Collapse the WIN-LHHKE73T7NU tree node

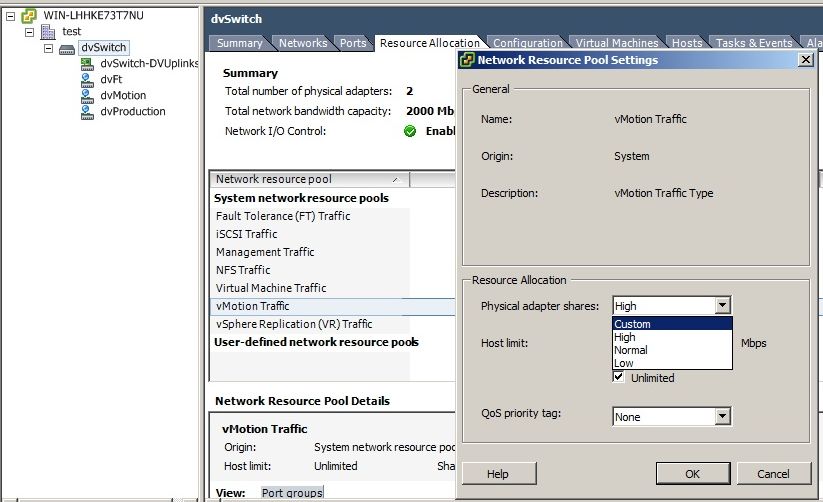coord(10,16)
